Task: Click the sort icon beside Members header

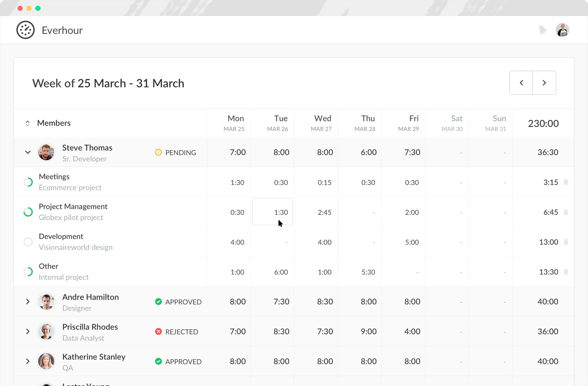Action: [28, 123]
